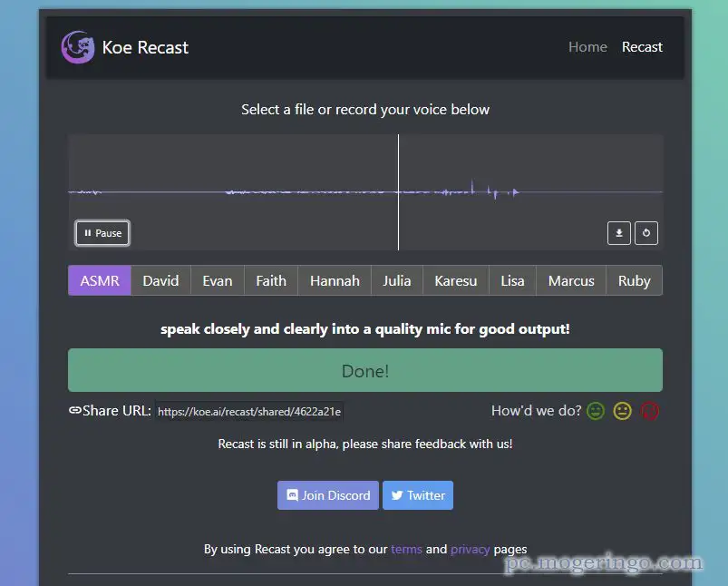
Task: Click the Join Discord button
Action: (x=328, y=495)
